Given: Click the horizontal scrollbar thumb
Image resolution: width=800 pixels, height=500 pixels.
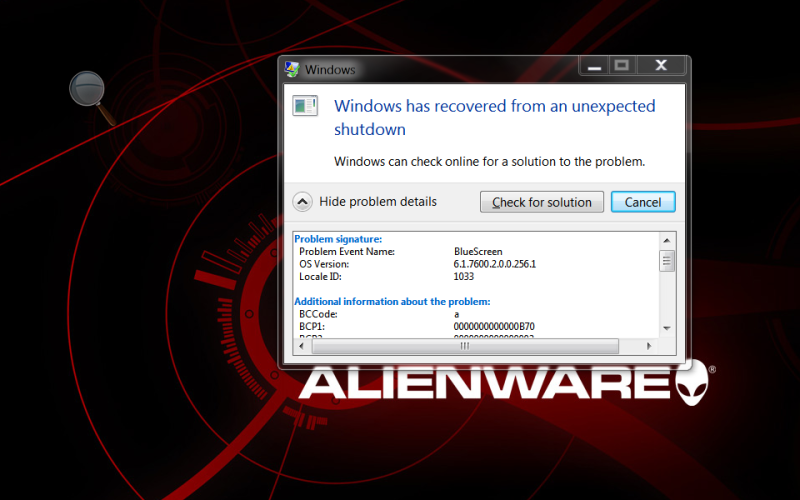Looking at the screenshot, I should click(x=465, y=346).
